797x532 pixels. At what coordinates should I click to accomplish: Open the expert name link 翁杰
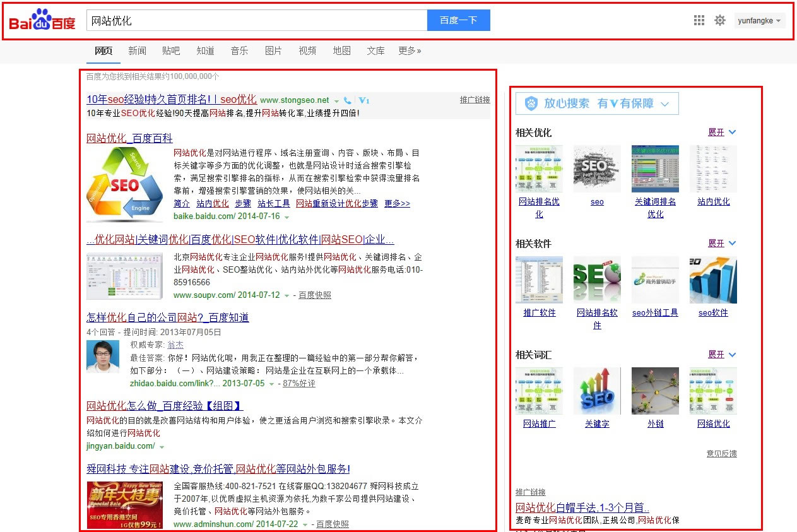[175, 345]
